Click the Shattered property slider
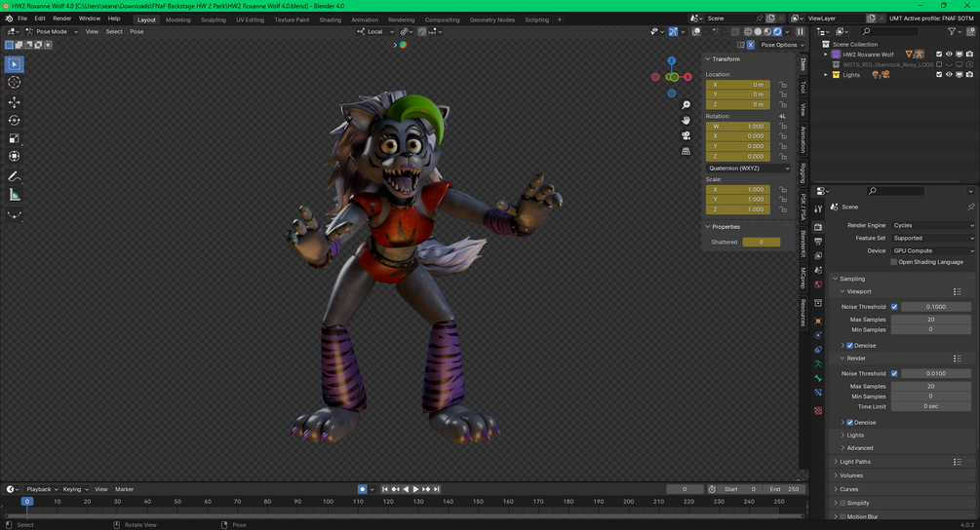The height and width of the screenshot is (530, 980). click(761, 242)
